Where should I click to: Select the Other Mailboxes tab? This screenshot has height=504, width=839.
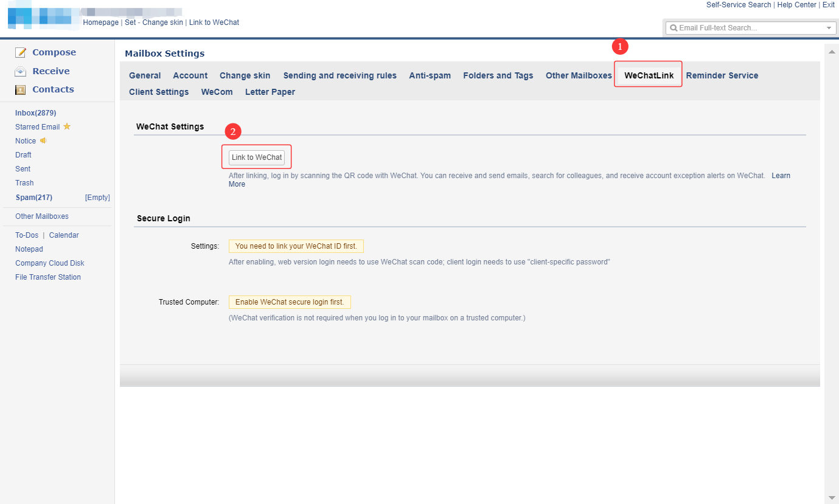pos(579,75)
